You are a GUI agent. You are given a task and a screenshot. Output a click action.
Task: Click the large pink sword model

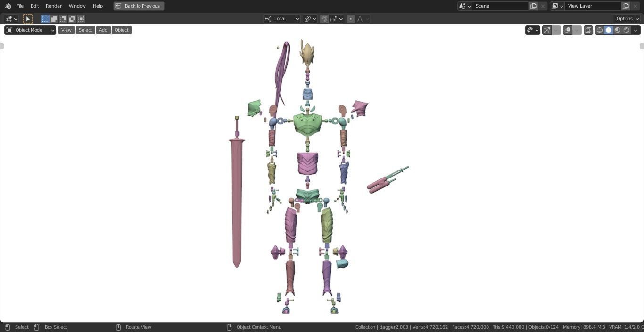237,202
